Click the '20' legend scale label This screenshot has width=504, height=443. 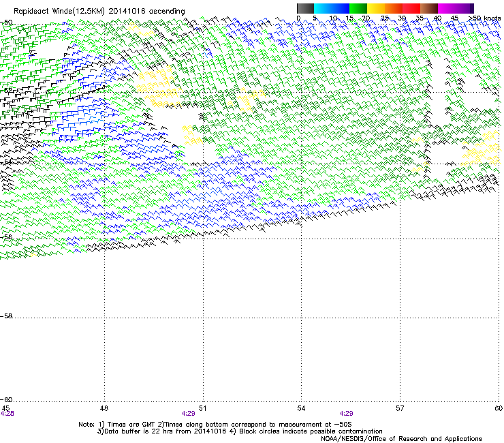click(x=366, y=18)
